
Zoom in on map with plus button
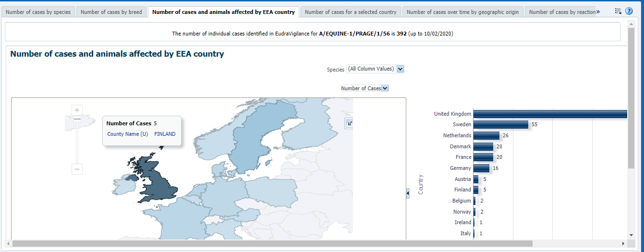click(x=77, y=110)
